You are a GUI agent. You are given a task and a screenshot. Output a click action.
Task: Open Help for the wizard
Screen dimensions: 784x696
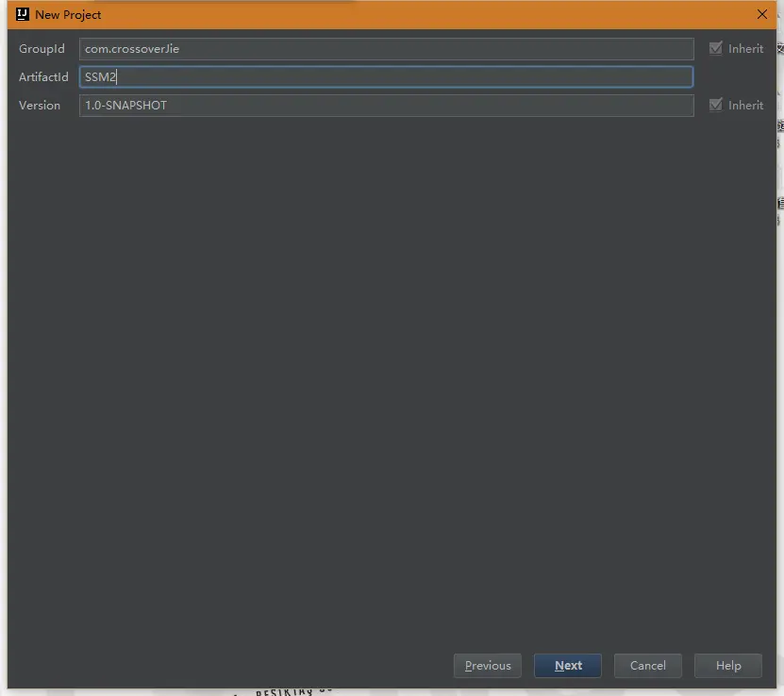728,666
